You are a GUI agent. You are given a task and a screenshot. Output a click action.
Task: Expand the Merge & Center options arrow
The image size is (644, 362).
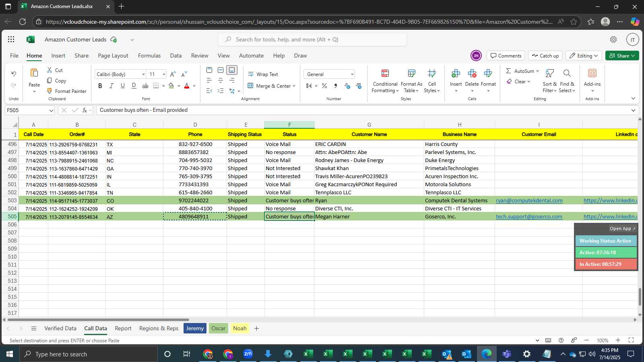294,86
